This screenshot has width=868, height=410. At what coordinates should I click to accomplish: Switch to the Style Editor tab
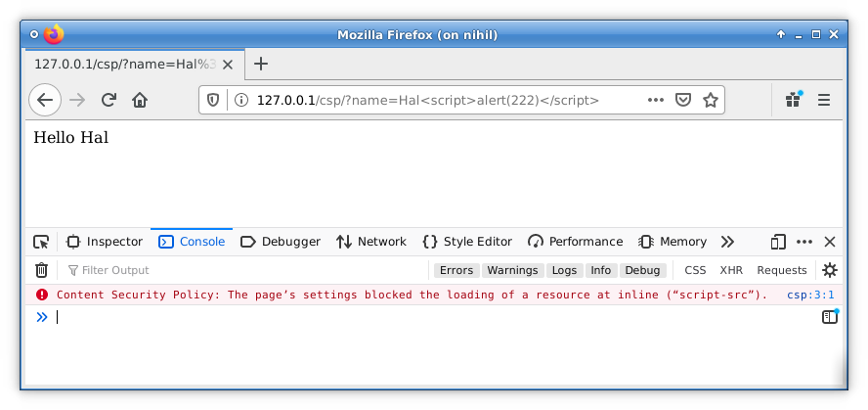click(467, 242)
